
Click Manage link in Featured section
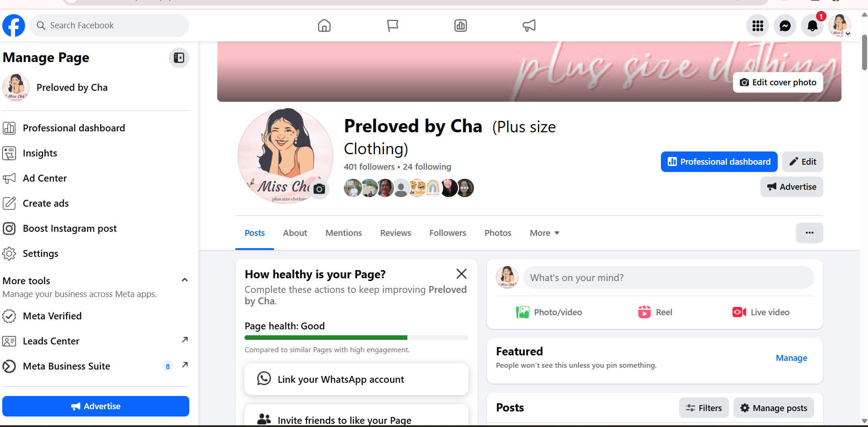click(791, 358)
